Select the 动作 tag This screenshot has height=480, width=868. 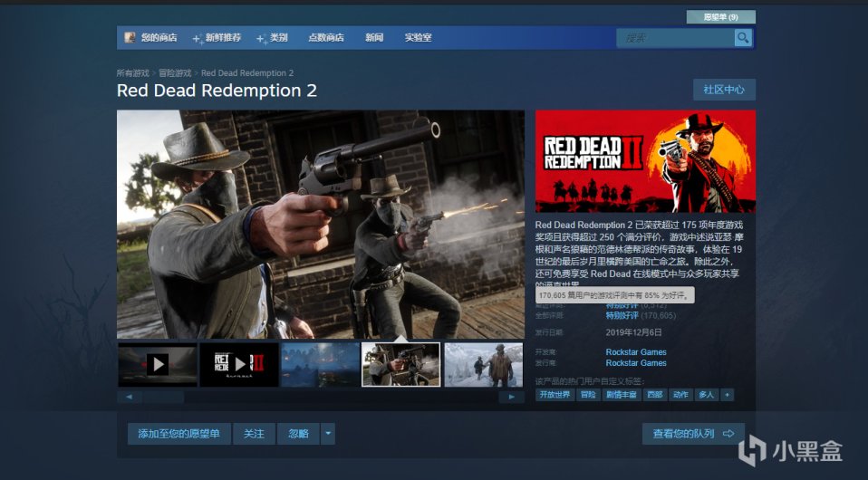point(680,395)
